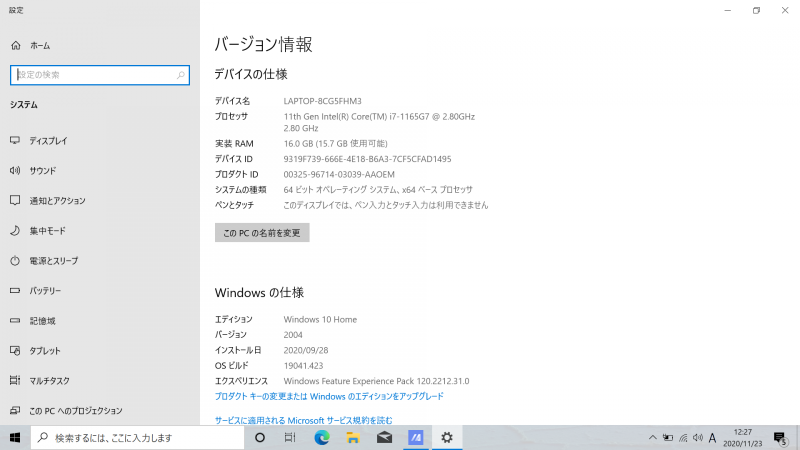Viewport: 800px width, 450px height.
Task: Show hidden tray icons chevron
Action: (653, 438)
